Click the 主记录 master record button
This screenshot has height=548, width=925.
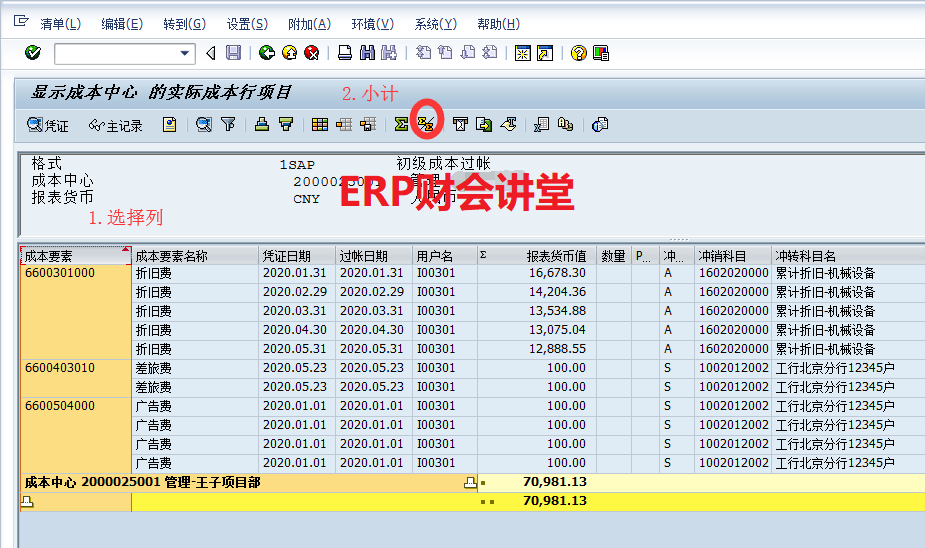(116, 125)
